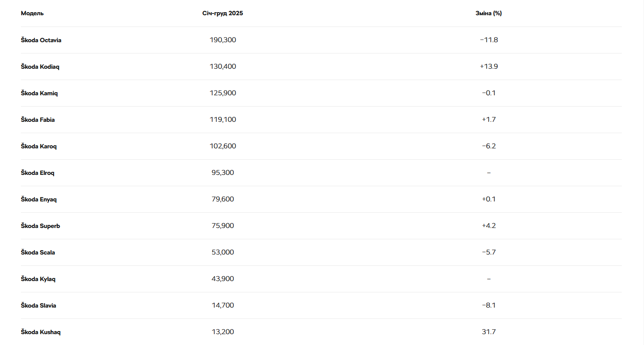Click the Škoda Kylaq row label
This screenshot has width=644, height=345.
tap(38, 279)
